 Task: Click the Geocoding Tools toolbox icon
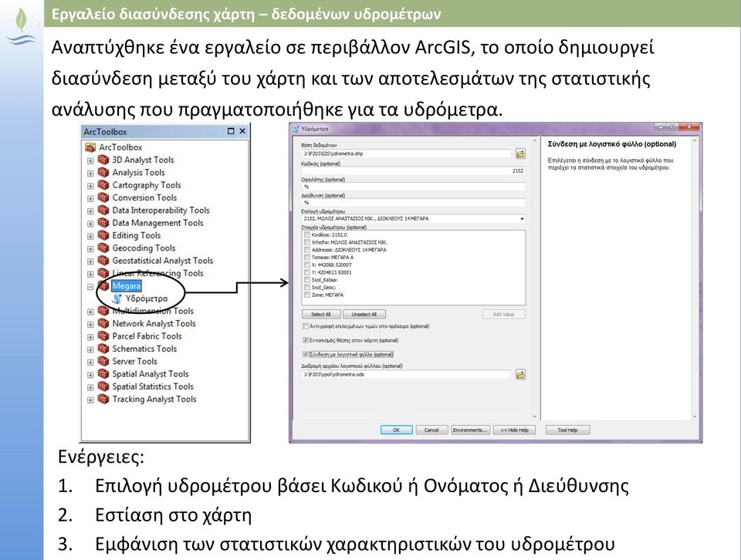coord(103,248)
